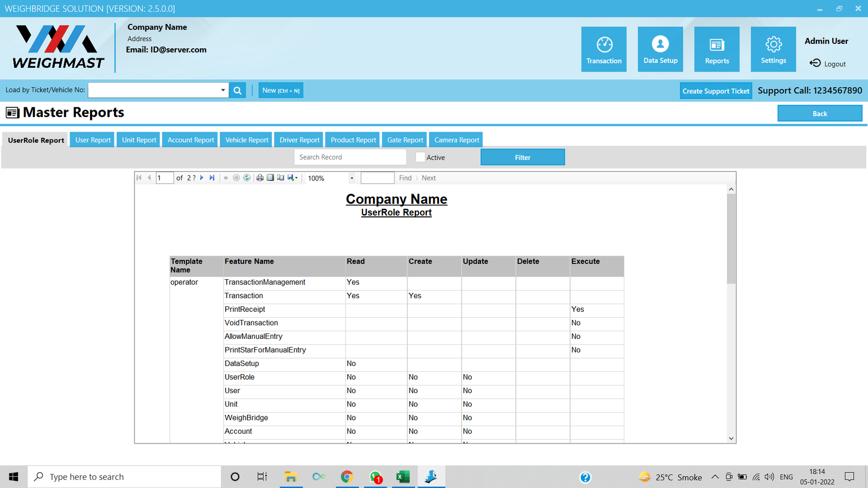The width and height of the screenshot is (868, 488).
Task: Open the page setup icon
Action: (280, 178)
